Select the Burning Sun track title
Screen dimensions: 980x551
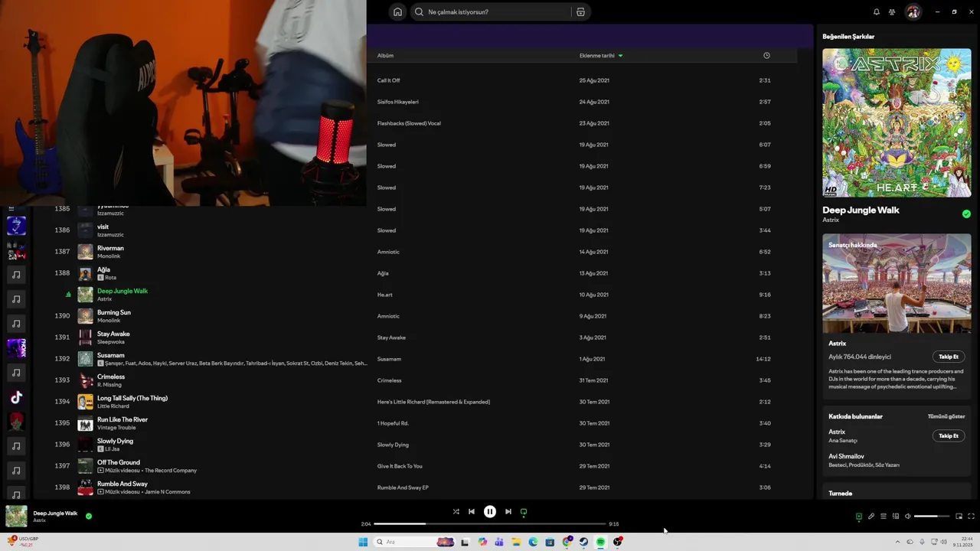(x=113, y=312)
